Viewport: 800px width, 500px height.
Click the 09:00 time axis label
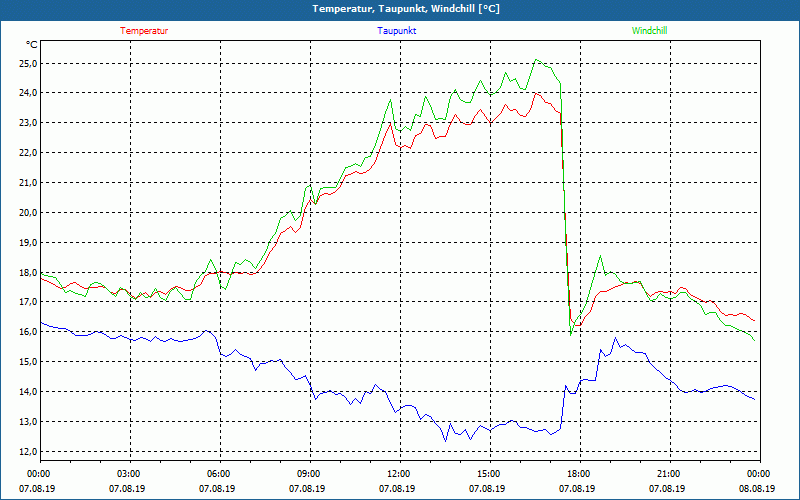[x=308, y=474]
